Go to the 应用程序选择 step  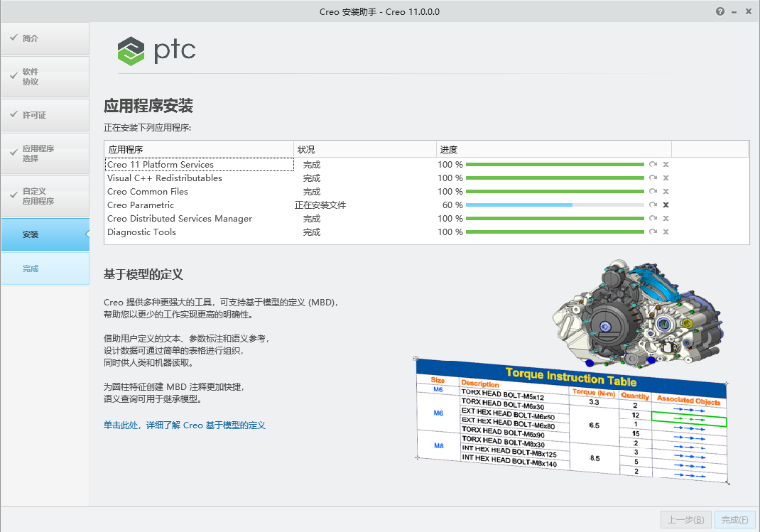point(45,153)
